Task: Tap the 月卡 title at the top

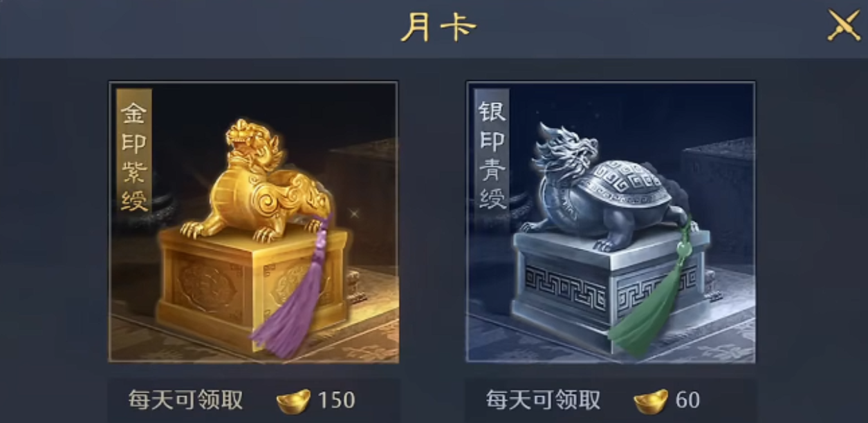Action: pyautogui.click(x=438, y=28)
